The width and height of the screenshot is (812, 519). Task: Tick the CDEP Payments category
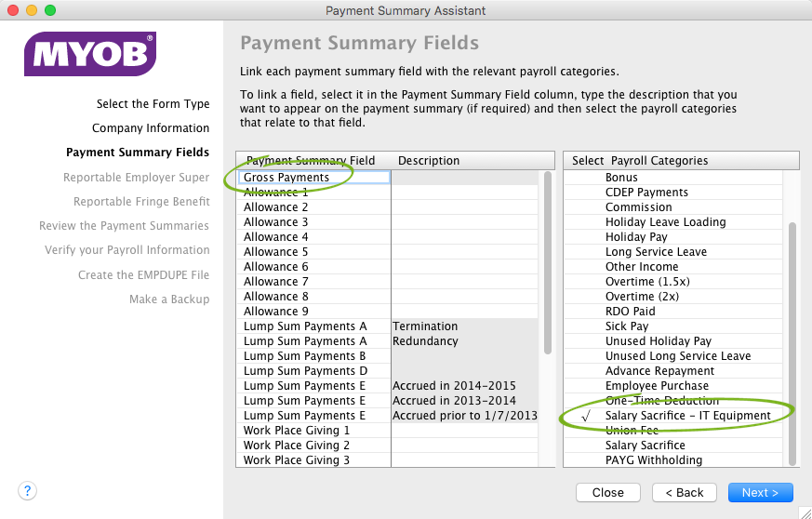coord(673,193)
